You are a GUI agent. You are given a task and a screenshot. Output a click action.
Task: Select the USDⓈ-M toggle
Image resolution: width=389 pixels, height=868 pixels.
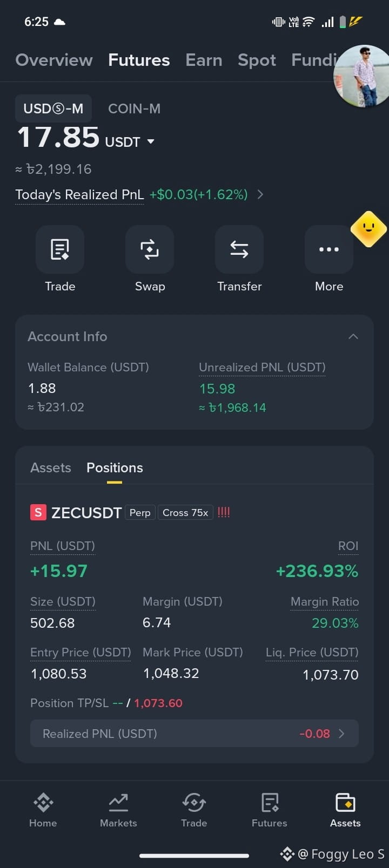tap(53, 109)
